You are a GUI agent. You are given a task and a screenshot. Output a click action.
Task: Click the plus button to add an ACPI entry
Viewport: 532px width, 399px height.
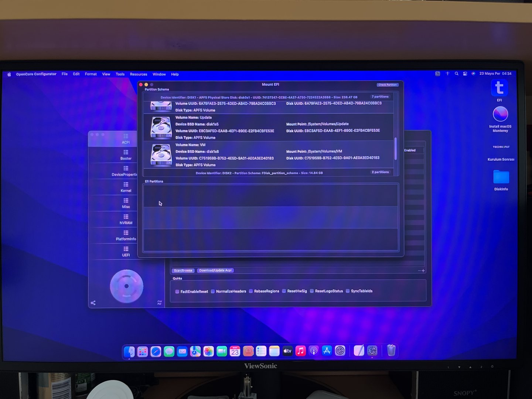(423, 271)
